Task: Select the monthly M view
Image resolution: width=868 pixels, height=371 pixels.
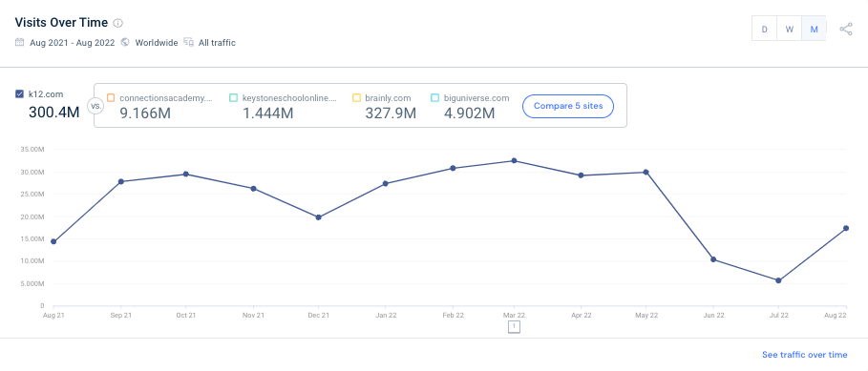Action: tap(814, 30)
